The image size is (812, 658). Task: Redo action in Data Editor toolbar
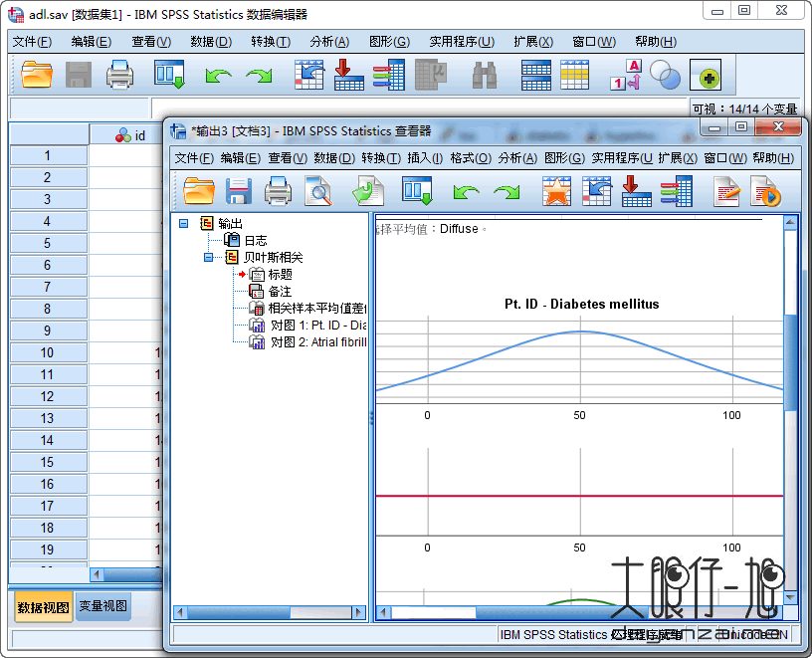point(259,76)
